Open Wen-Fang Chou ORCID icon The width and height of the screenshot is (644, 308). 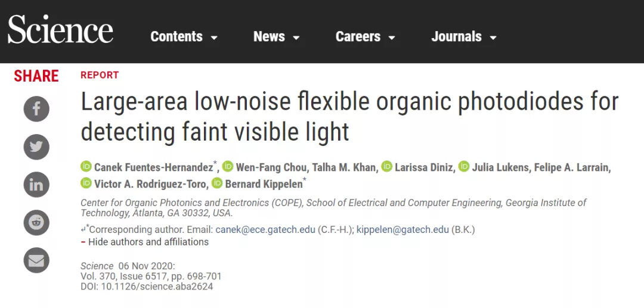point(228,166)
